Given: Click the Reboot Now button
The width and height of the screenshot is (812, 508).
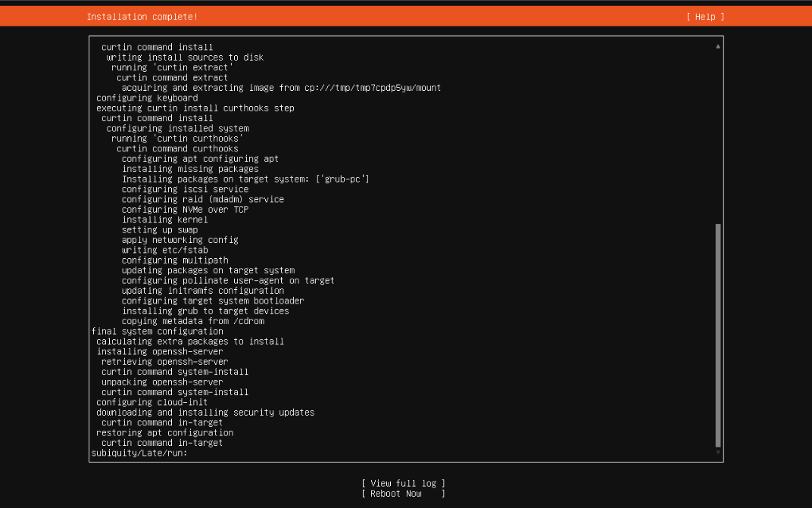Looking at the screenshot, I should point(402,493).
